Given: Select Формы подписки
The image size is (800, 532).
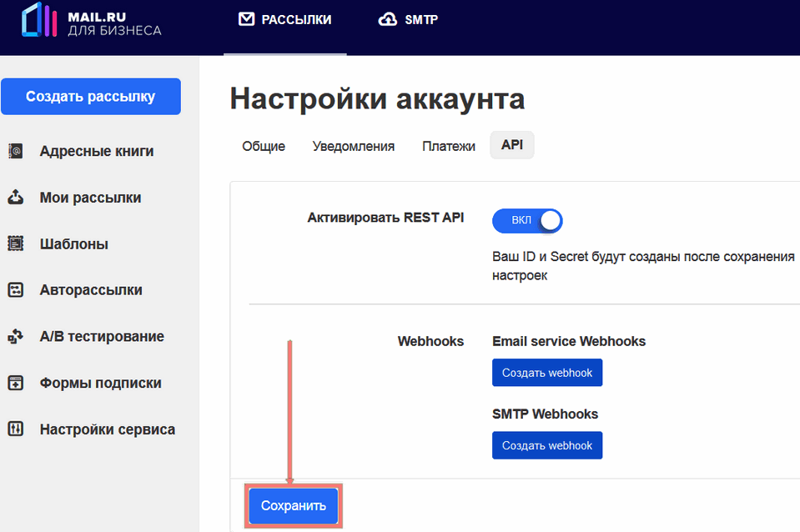Looking at the screenshot, I should (94, 383).
